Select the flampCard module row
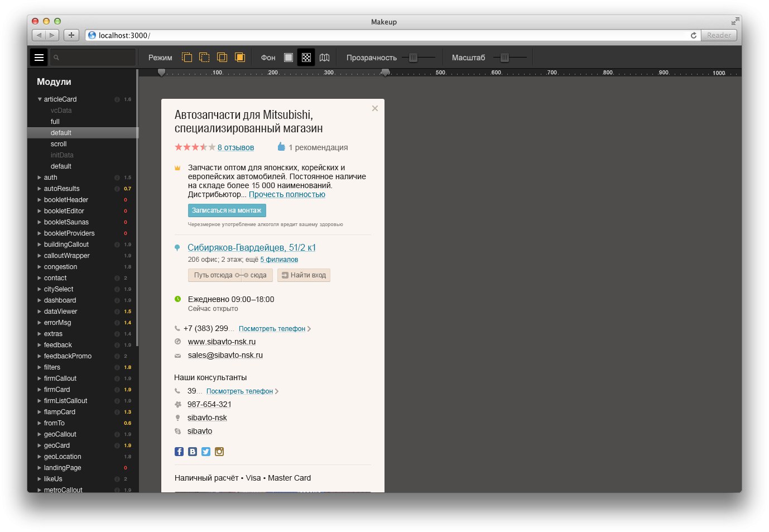769x532 pixels. (81, 412)
